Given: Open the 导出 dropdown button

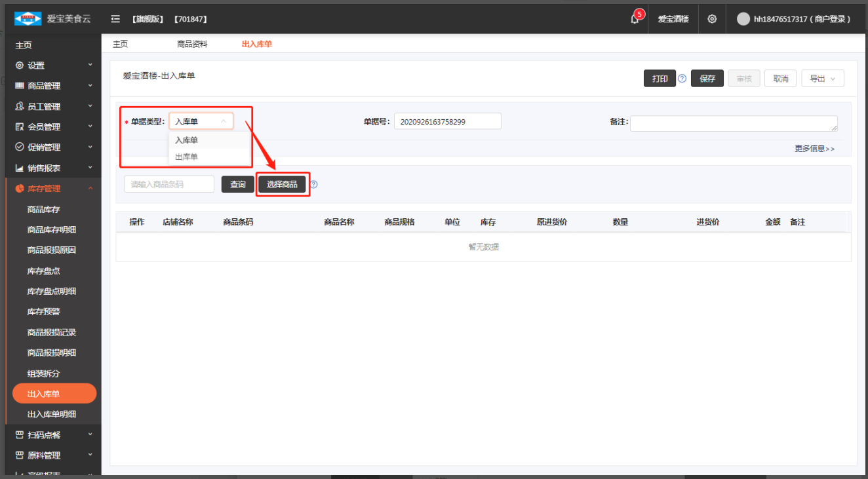Looking at the screenshot, I should point(821,79).
